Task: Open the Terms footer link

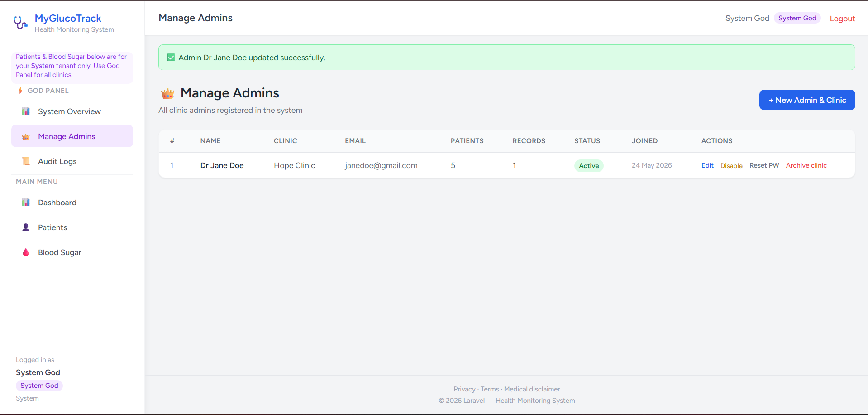Action: 490,389
